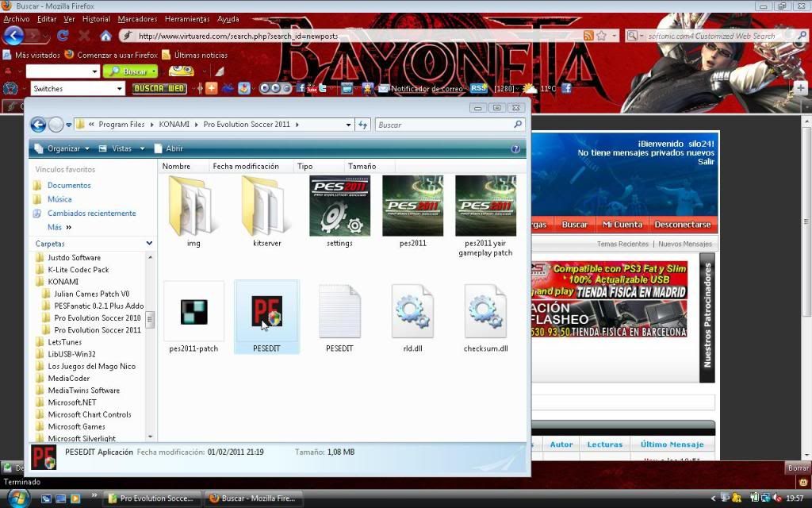Screen dimensions: 812x508
Task: Open the kitserver folder
Action: coord(266,206)
